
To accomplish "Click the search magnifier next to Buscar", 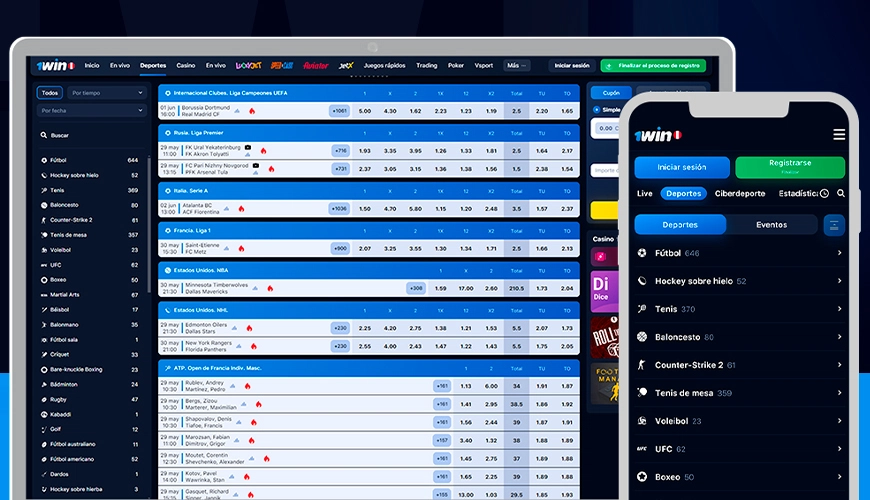I will (x=43, y=135).
